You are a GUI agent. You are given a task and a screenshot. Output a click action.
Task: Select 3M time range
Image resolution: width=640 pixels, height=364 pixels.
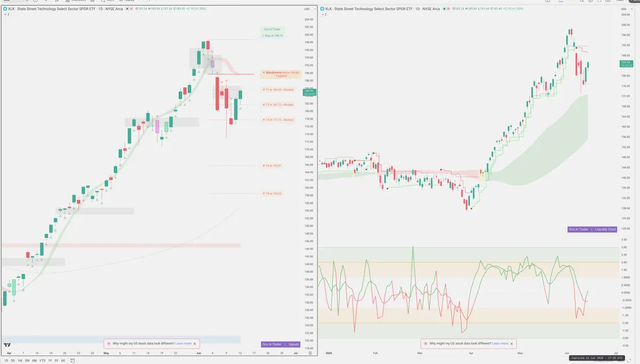click(x=27, y=361)
